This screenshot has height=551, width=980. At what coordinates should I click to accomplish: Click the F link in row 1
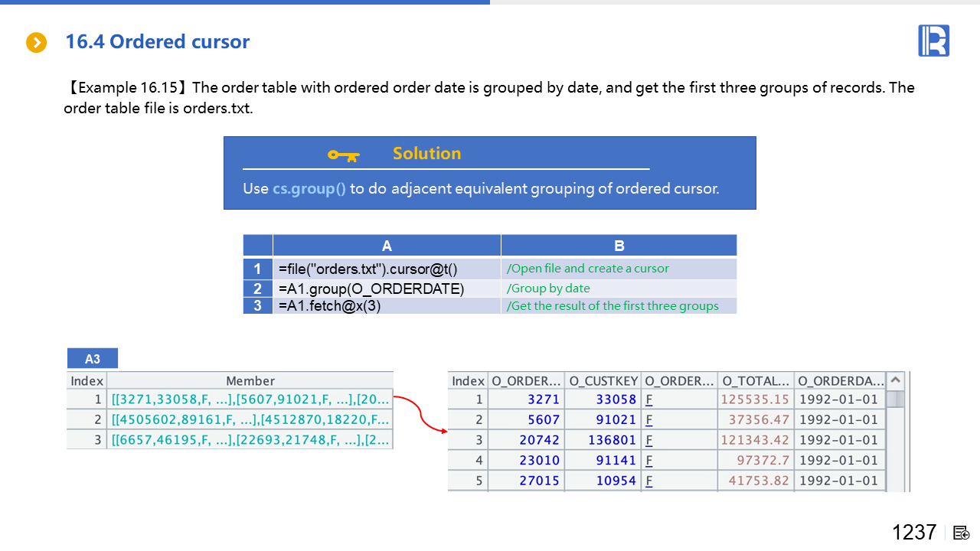[x=648, y=399]
